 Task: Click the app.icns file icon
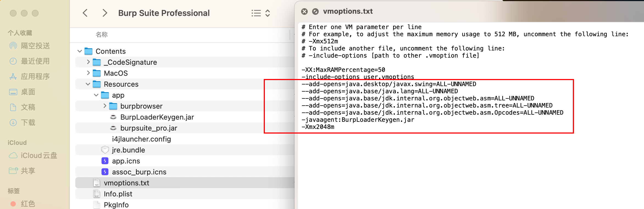point(105,161)
